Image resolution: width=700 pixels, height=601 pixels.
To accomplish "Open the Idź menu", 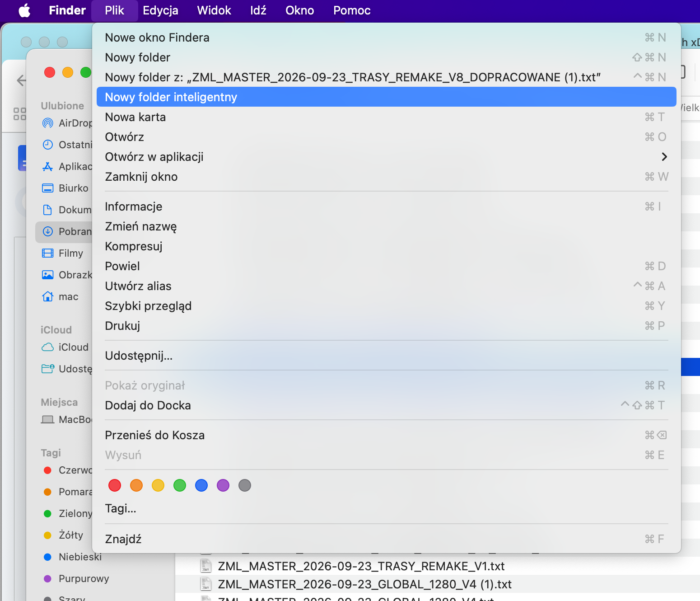I will [258, 10].
